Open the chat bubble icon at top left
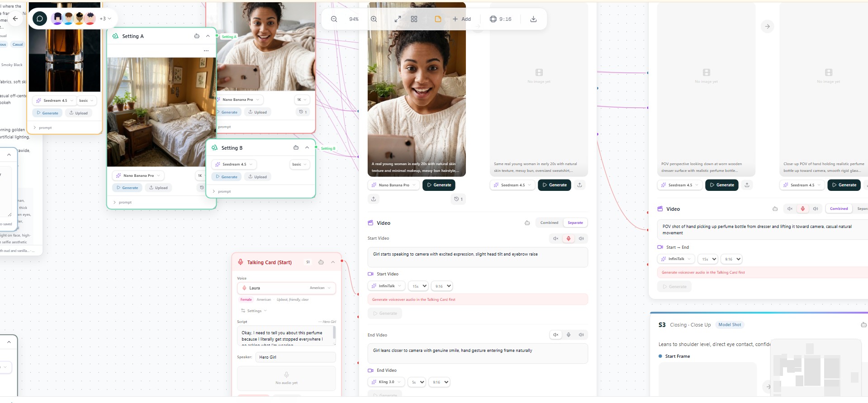This screenshot has width=868, height=403. 40,19
